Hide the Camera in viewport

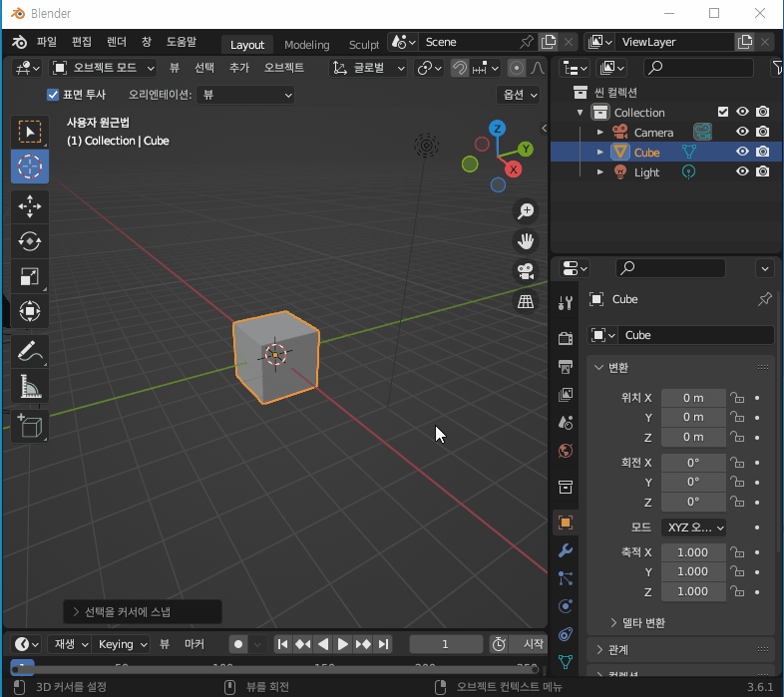pyautogui.click(x=742, y=132)
